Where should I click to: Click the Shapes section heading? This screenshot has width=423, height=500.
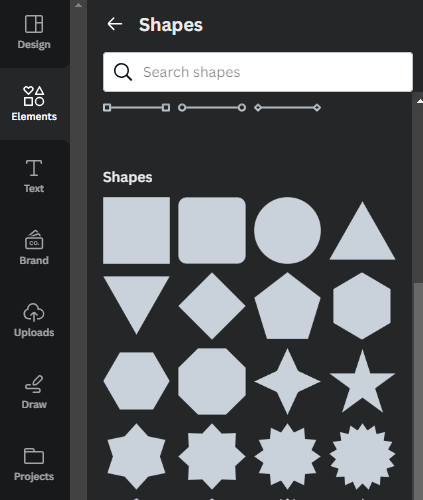click(x=127, y=177)
